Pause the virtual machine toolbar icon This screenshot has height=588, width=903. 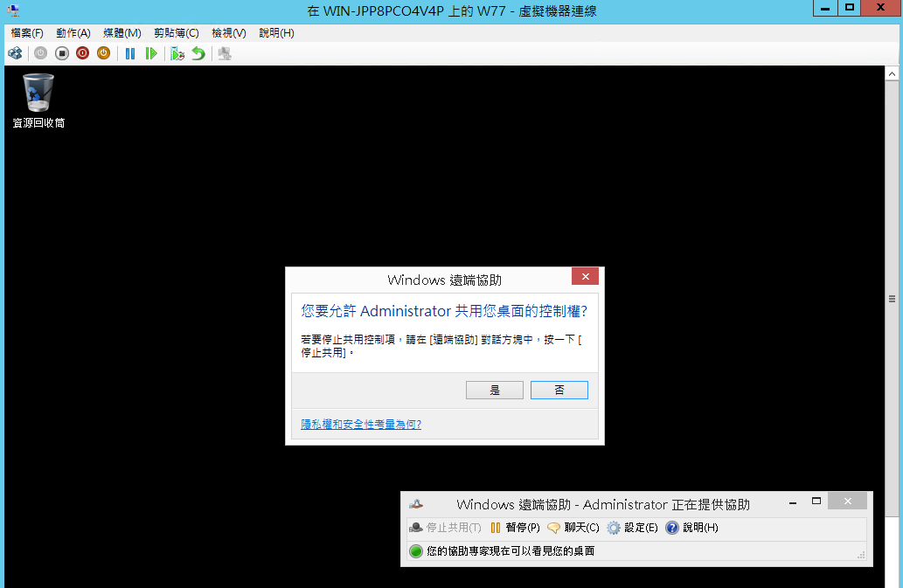pyautogui.click(x=130, y=53)
